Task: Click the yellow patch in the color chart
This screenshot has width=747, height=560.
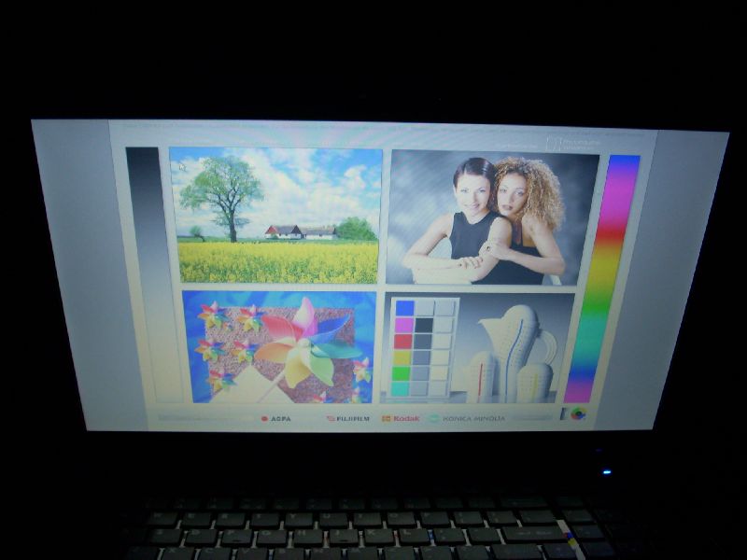Action: coord(402,357)
